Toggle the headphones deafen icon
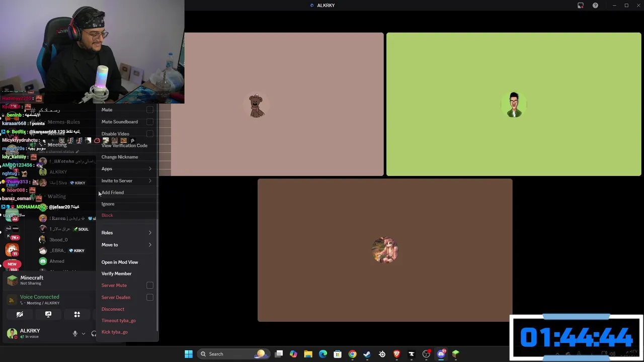The image size is (644, 362). coord(94,333)
